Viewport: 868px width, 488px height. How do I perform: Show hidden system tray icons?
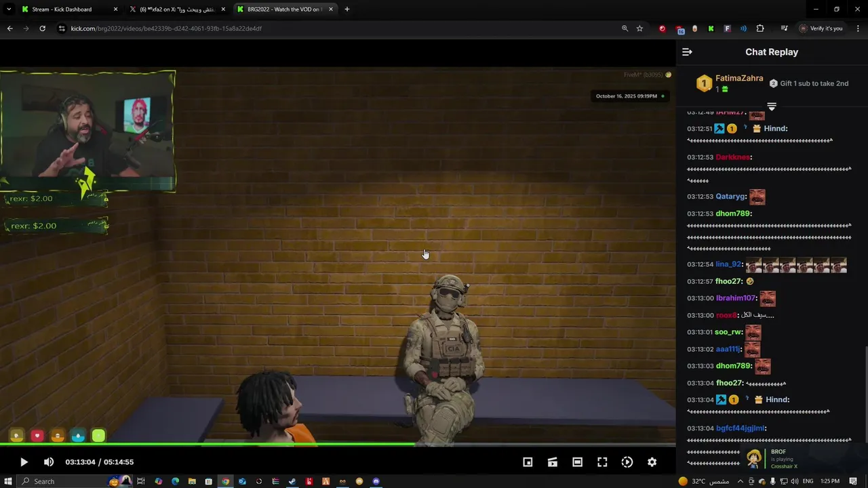pos(740,481)
